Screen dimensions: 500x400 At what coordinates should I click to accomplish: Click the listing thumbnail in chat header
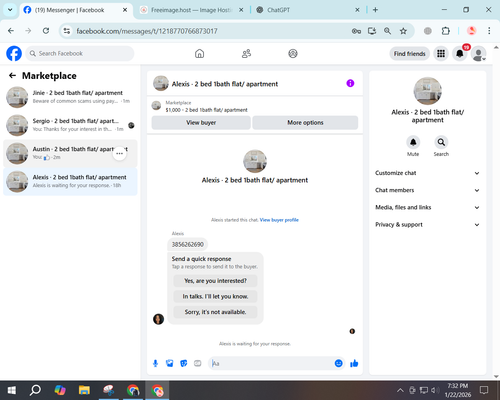(x=161, y=83)
